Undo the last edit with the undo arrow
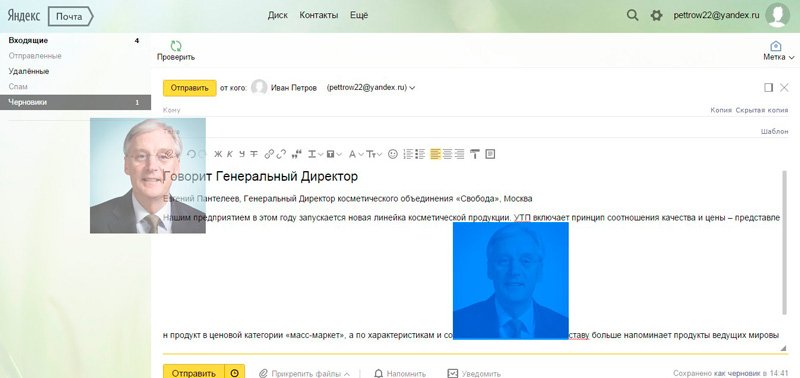 (191, 154)
